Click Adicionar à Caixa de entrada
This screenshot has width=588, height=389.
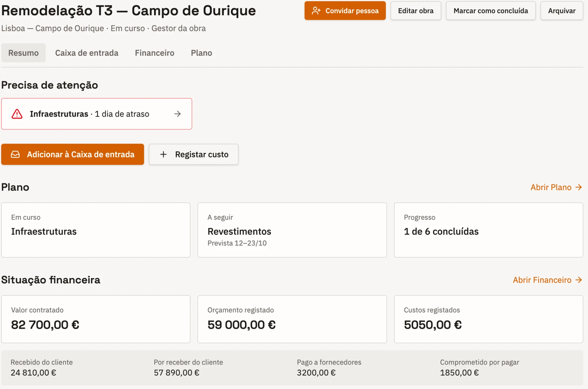(x=73, y=154)
